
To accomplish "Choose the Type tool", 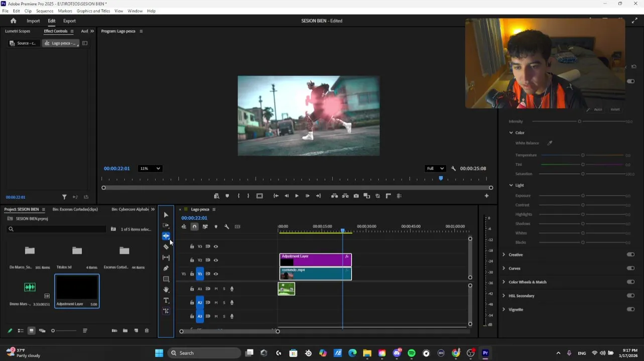I will point(166,300).
